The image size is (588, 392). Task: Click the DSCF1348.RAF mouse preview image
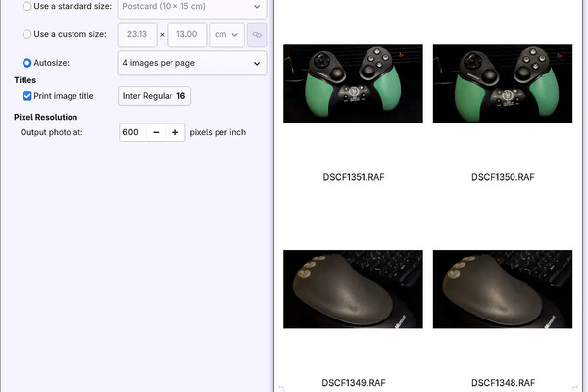point(503,289)
